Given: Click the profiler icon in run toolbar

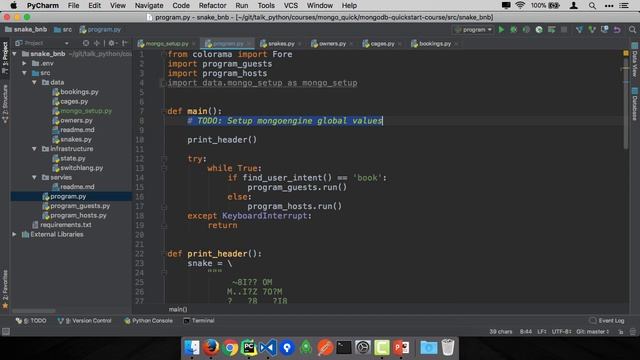Looking at the screenshot, I should click(x=539, y=29).
